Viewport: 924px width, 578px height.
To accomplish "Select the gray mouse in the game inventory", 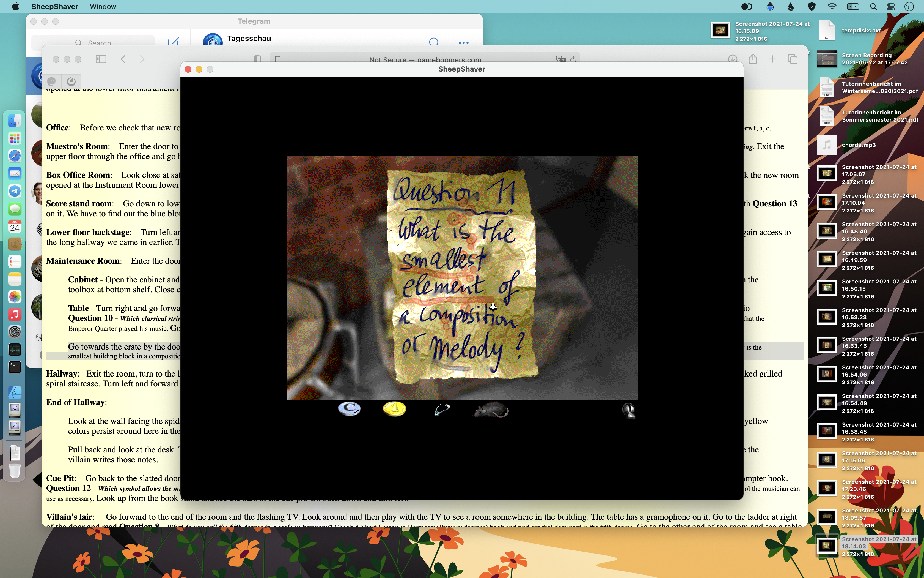I will click(x=491, y=410).
